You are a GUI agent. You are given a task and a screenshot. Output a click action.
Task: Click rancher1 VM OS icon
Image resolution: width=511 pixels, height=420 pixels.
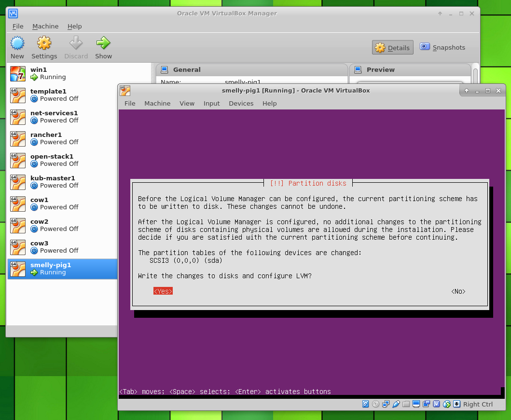pyautogui.click(x=17, y=139)
